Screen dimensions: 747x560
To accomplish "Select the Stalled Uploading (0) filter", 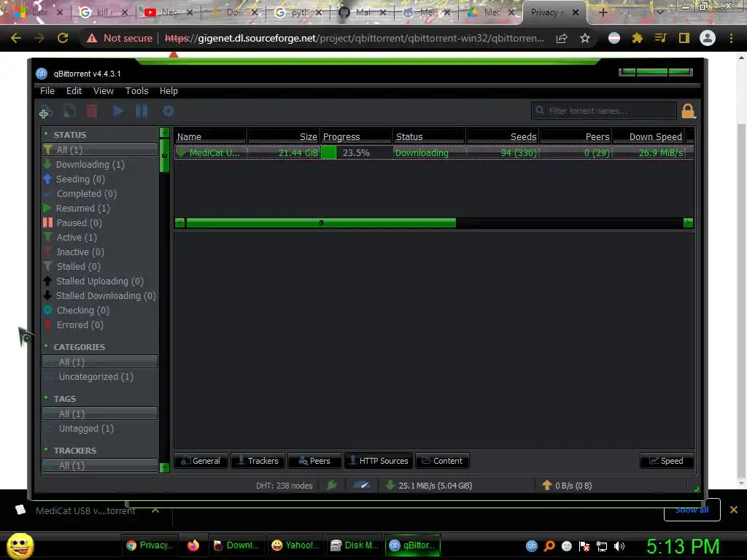I will [99, 281].
